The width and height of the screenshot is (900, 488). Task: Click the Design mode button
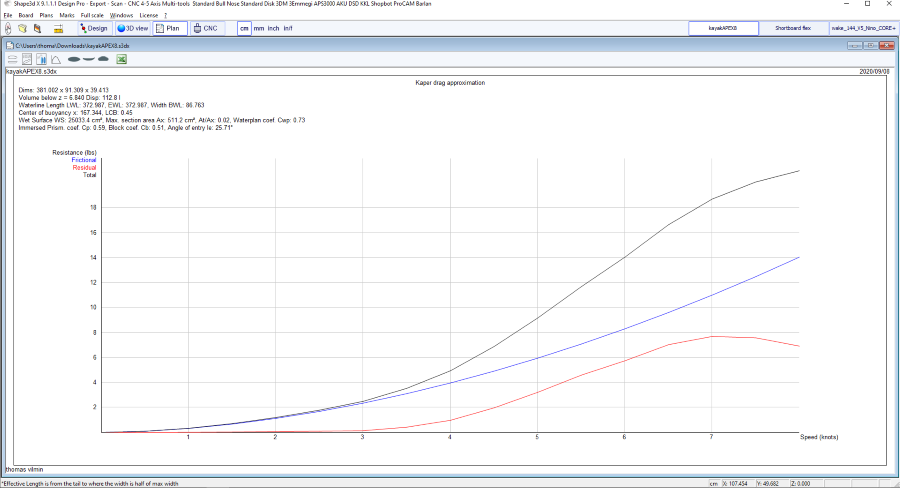click(94, 29)
